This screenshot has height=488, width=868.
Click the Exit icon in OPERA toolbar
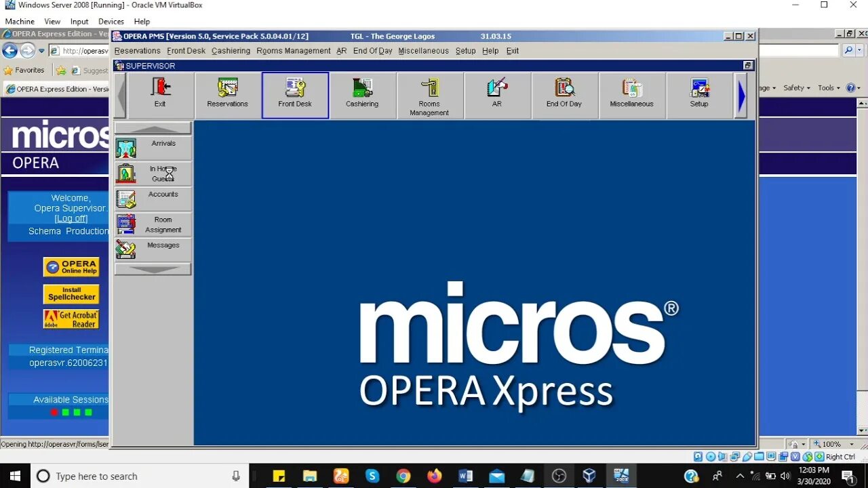(x=160, y=96)
